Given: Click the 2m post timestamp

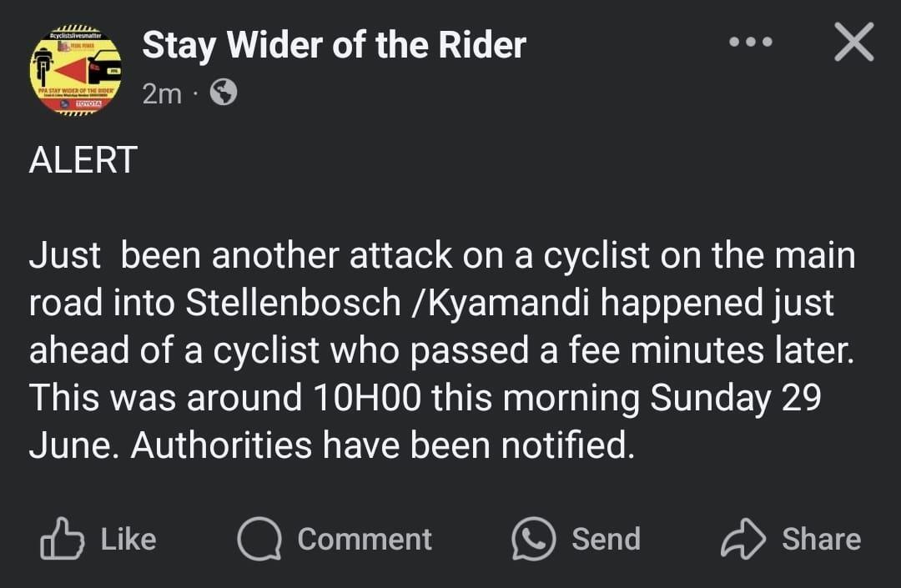Looking at the screenshot, I should point(161,93).
